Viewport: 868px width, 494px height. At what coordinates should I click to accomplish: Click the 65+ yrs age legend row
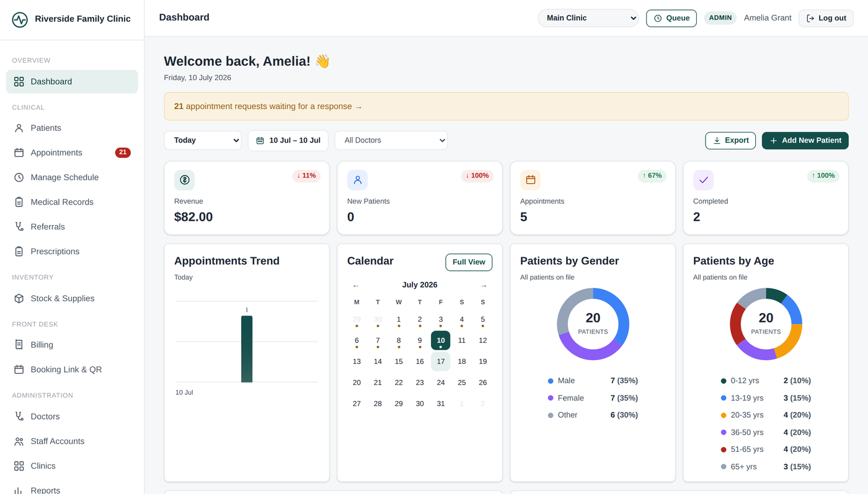pyautogui.click(x=766, y=467)
